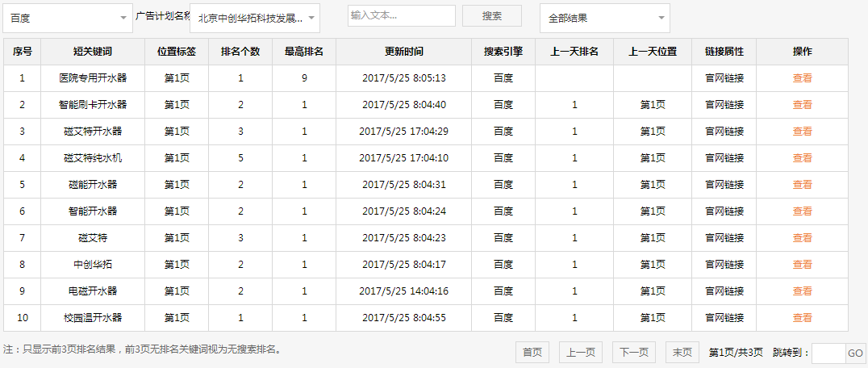Click the 最高排名 column header
Screen dimensions: 868x368
point(304,52)
